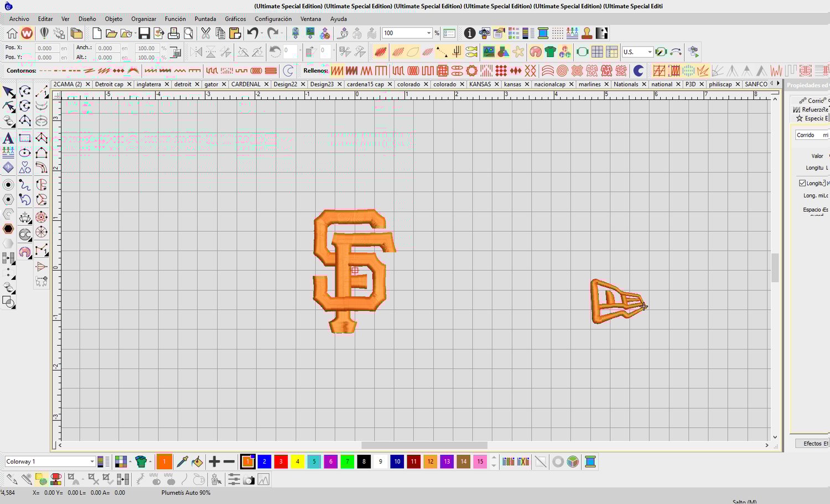Click the camera icon in bottom toolbar
This screenshot has width=830, height=504.
(249, 480)
